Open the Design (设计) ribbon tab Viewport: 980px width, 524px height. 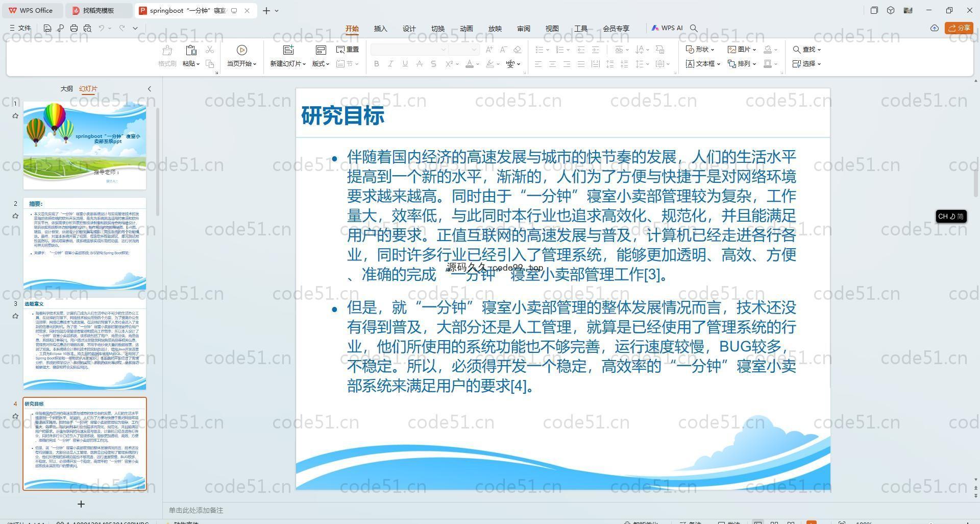(x=409, y=29)
